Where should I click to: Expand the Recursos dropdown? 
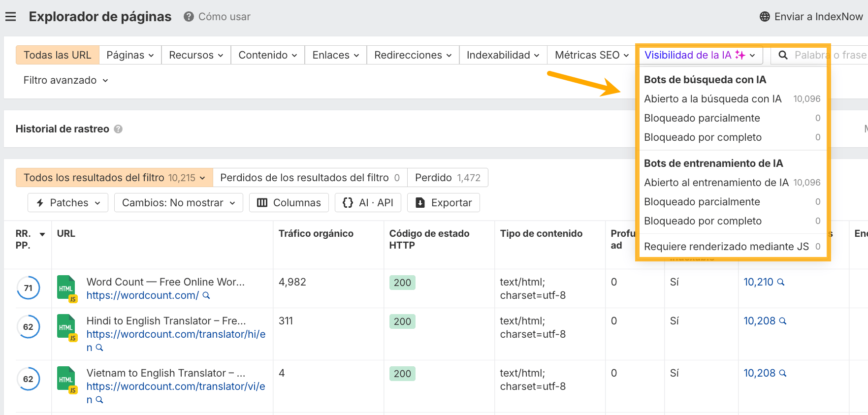pyautogui.click(x=196, y=55)
